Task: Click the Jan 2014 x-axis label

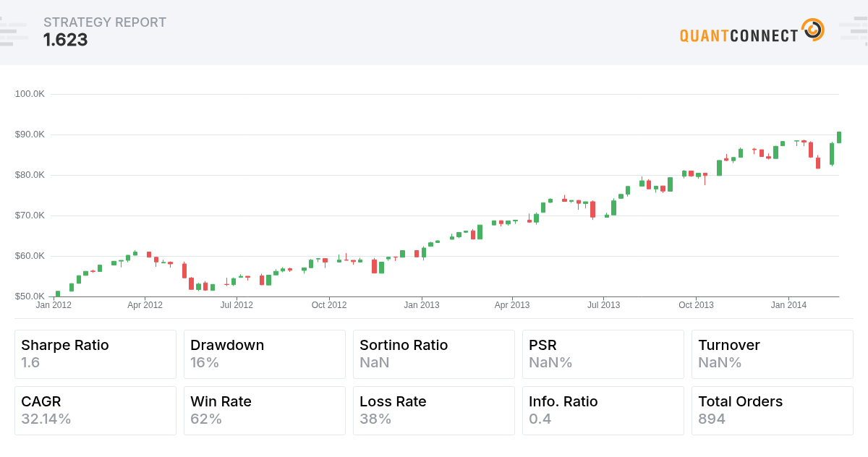Action: [788, 305]
